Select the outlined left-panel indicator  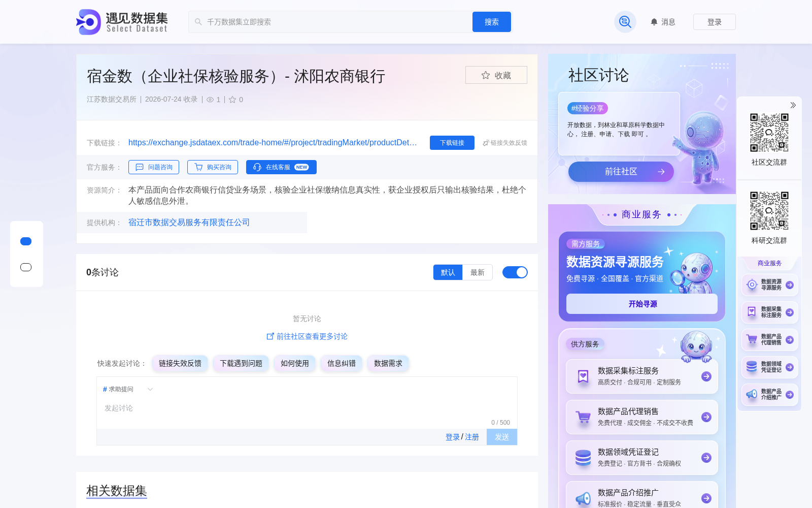click(x=26, y=267)
